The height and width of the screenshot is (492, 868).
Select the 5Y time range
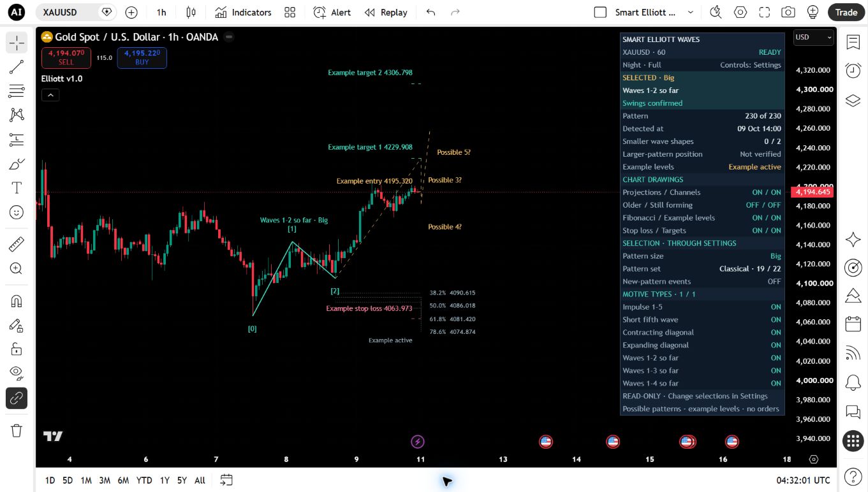tap(182, 481)
